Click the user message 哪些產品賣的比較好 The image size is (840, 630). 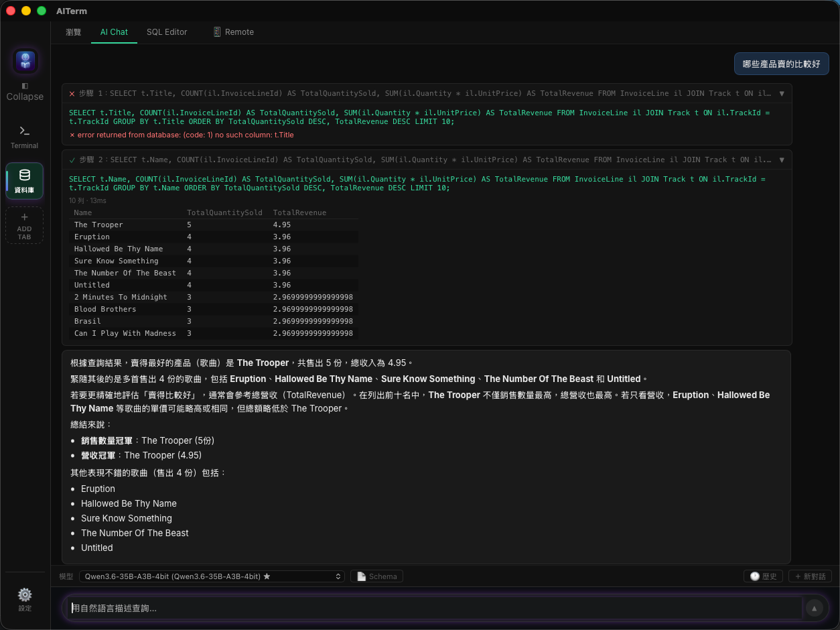(782, 64)
